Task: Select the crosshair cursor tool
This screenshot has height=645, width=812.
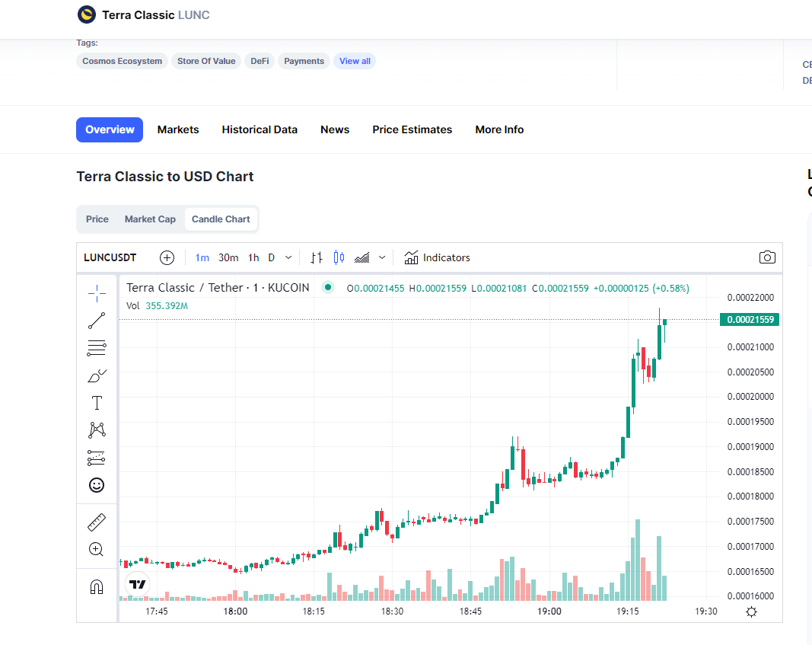Action: pyautogui.click(x=97, y=293)
